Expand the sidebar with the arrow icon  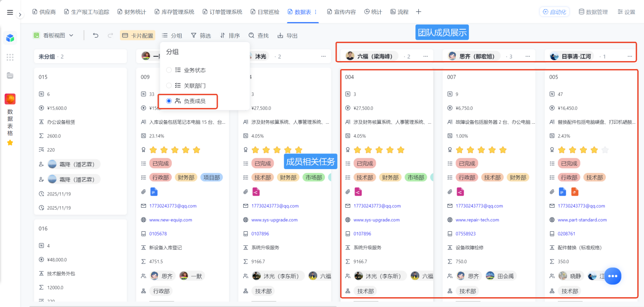pyautogui.click(x=20, y=15)
